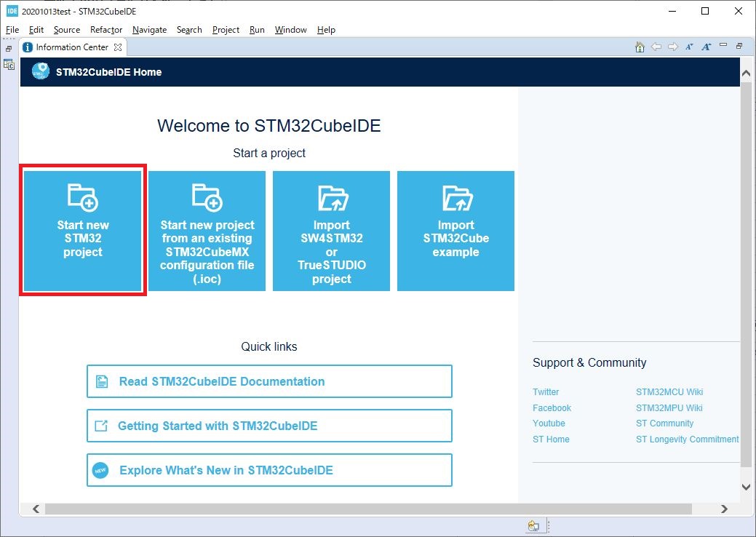756x537 pixels.
Task: Click the navigate forward arrow icon
Action: 673,47
